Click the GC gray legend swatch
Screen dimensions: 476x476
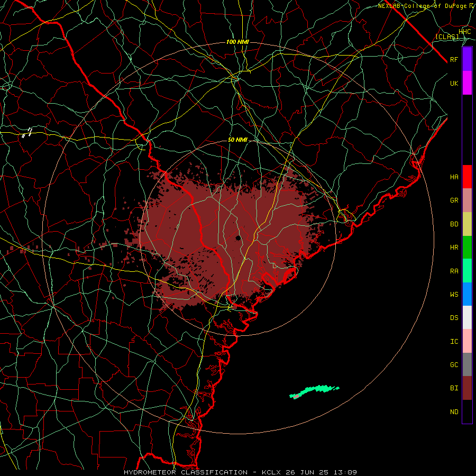(467, 364)
